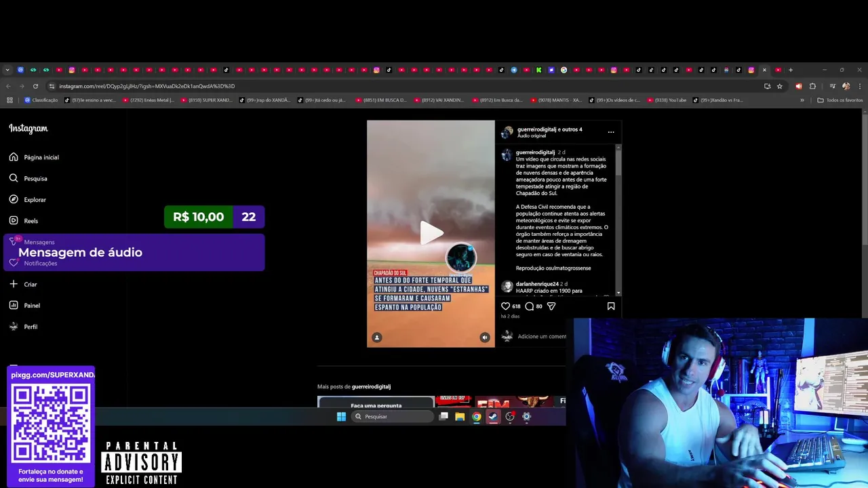Click Criar to create a new post

click(x=23, y=285)
